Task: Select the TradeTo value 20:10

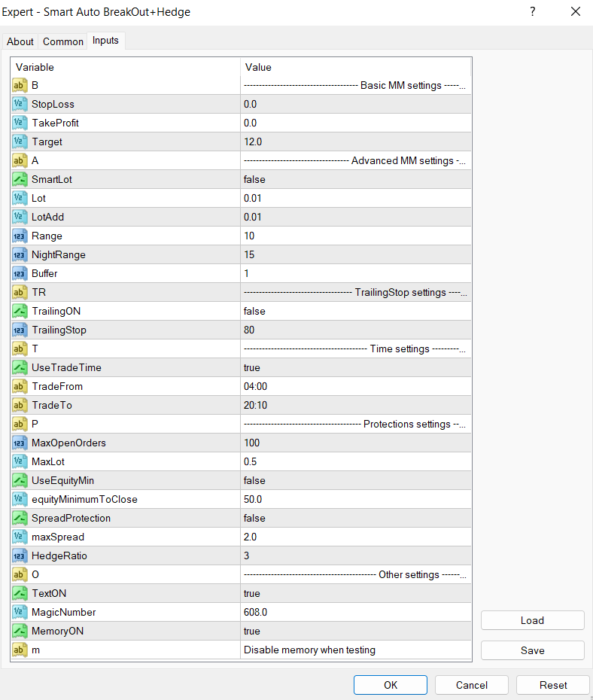Action: point(356,405)
